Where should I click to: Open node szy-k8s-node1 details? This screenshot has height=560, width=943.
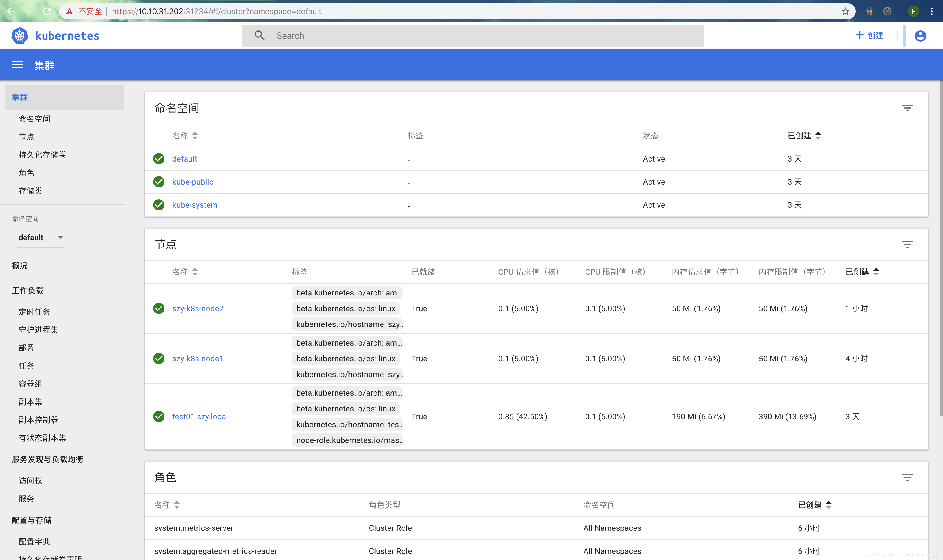[197, 359]
